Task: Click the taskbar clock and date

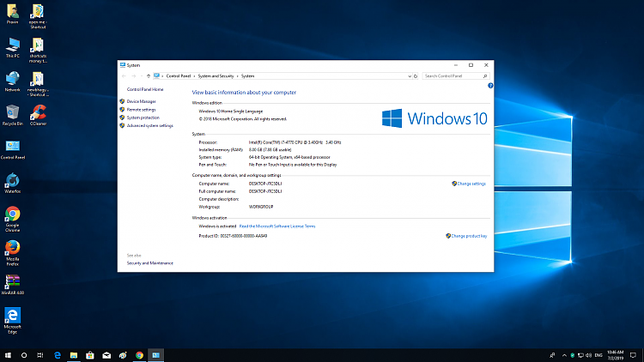Action: (616, 355)
